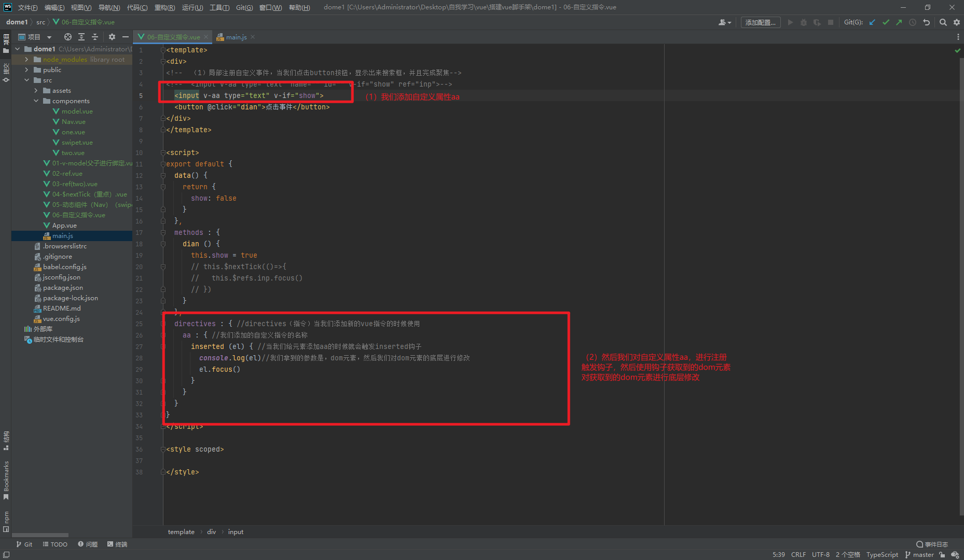Click the 2 个空格 indent setting

coord(848,554)
